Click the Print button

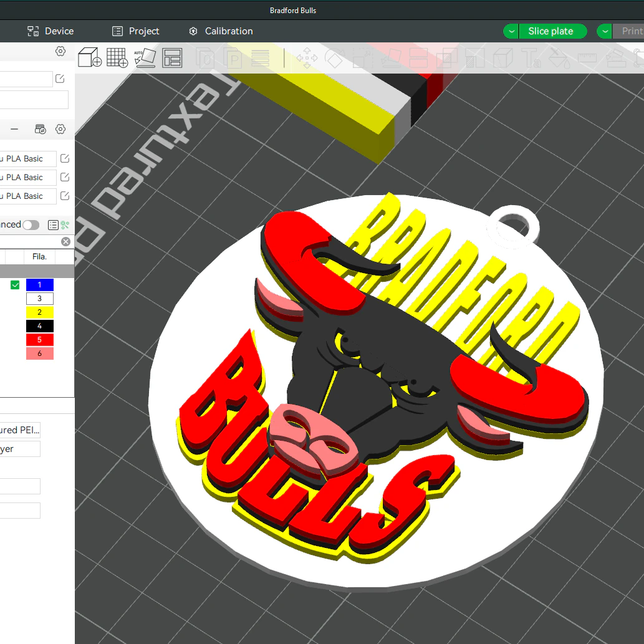[628, 31]
